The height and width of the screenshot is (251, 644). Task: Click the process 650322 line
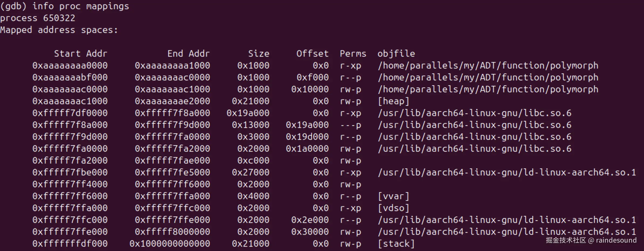click(x=37, y=18)
